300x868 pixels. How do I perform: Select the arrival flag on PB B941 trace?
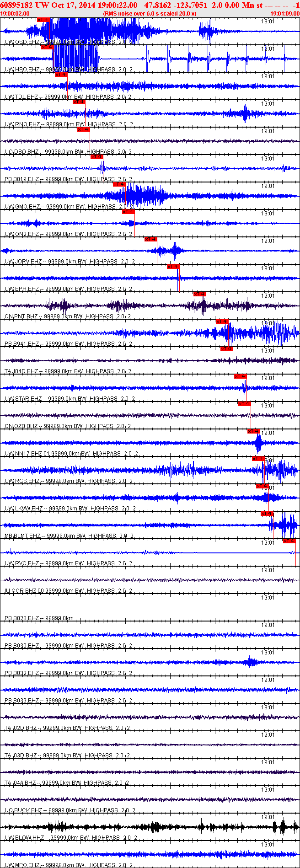tap(222, 321)
